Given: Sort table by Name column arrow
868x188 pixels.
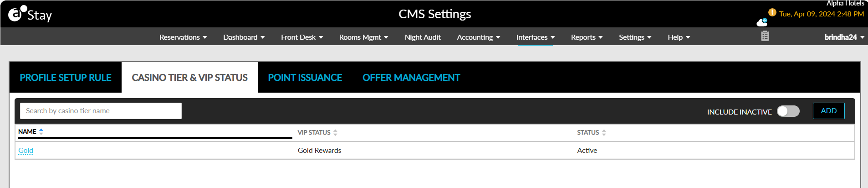Looking at the screenshot, I should 41,131.
